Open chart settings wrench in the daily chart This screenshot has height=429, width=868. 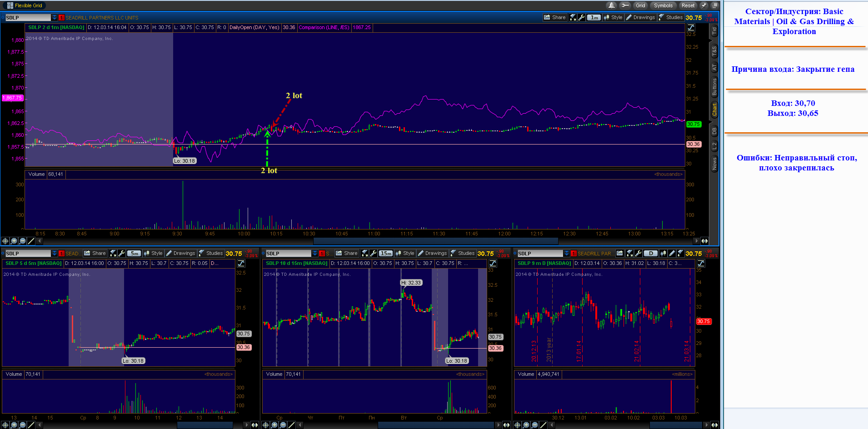638,253
